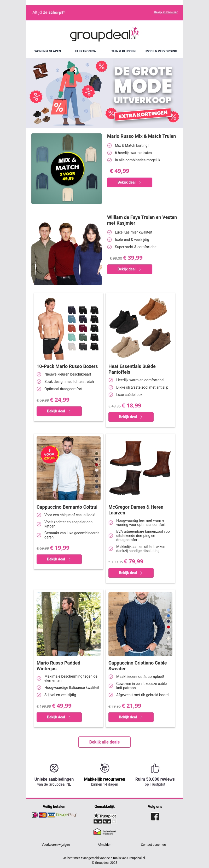Click Bekijk deal for Heat Essentials Pantoffels
The height and width of the screenshot is (868, 209).
tap(131, 417)
